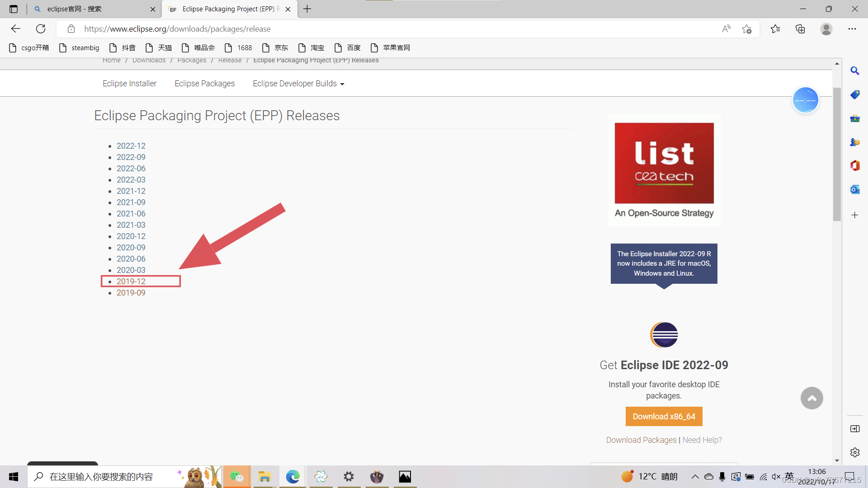This screenshot has height=488, width=868.
Task: Open Settings and more ellipsis menu
Action: (852, 29)
